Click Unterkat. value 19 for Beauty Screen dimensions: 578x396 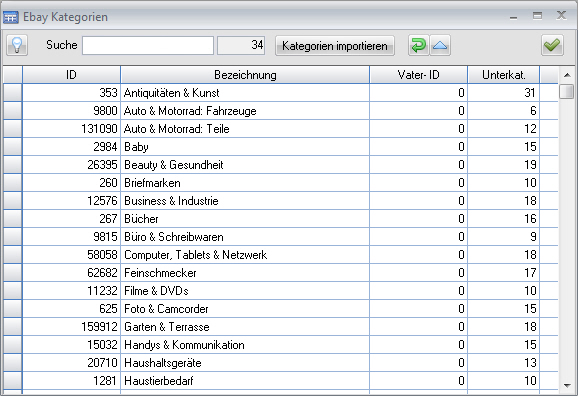click(504, 165)
